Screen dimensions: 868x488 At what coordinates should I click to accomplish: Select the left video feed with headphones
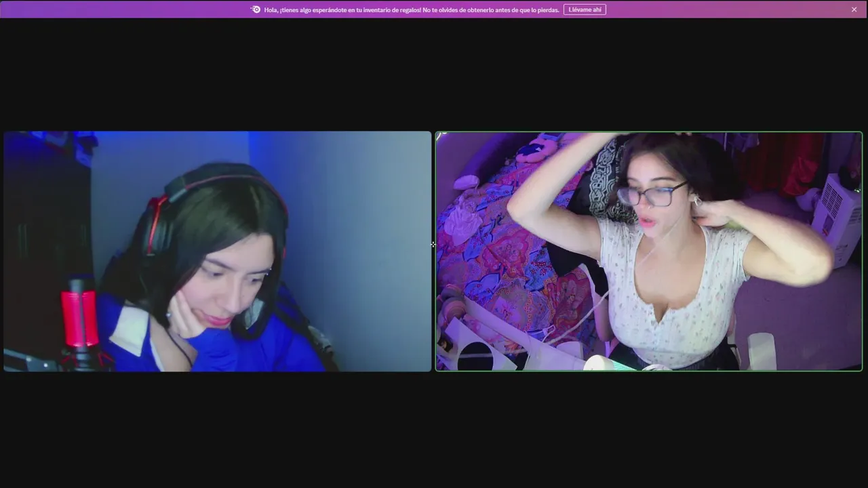(217, 251)
